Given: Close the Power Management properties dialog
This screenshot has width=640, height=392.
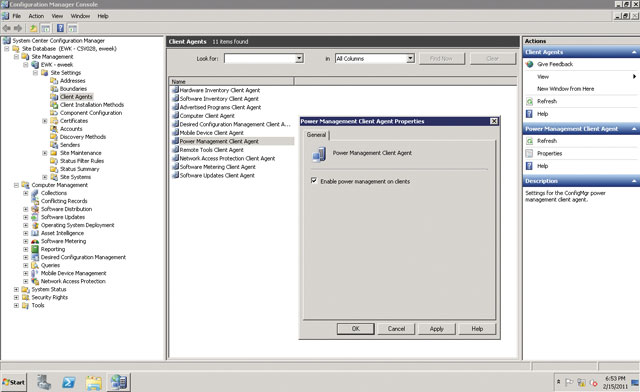Looking at the screenshot, I should 493,121.
